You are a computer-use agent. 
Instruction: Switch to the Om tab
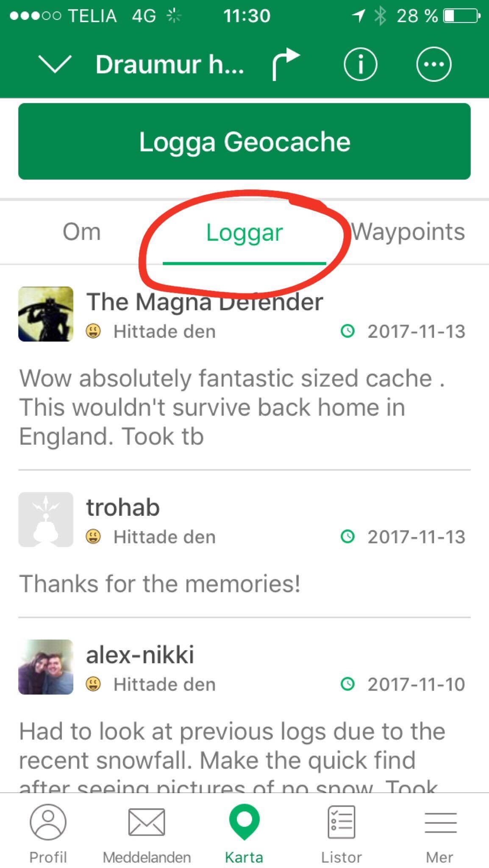coord(82,232)
